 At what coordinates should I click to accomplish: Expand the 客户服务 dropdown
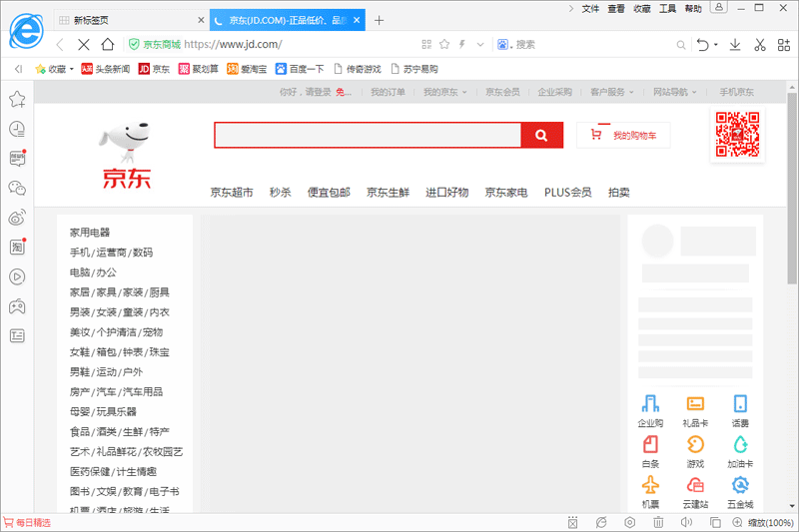click(612, 92)
